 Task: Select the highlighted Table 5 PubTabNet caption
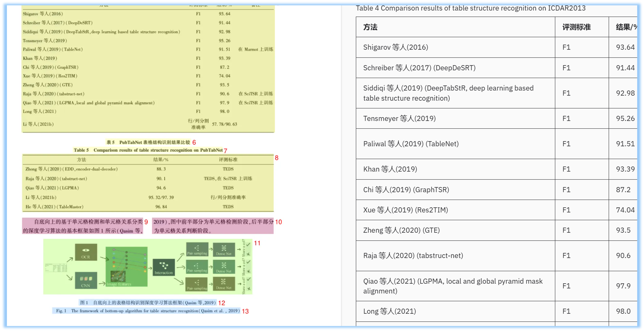tap(148, 150)
